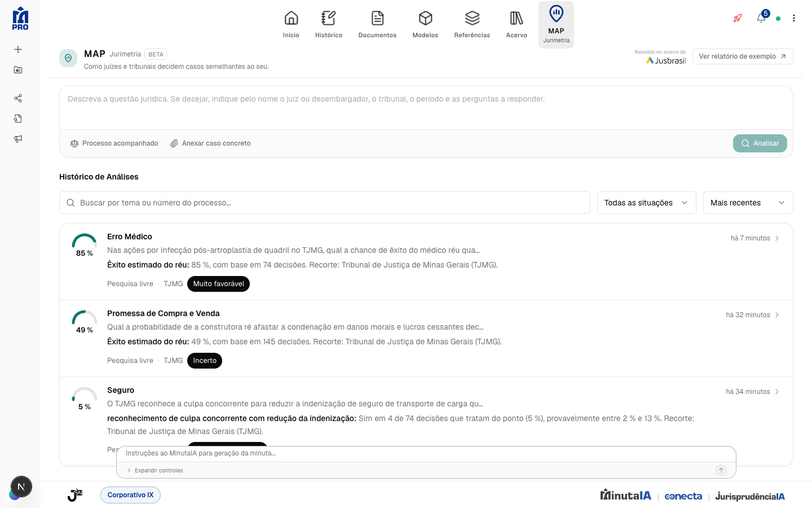This screenshot has width=812, height=508.
Task: Click the J AI logo in the footer
Action: click(x=75, y=495)
